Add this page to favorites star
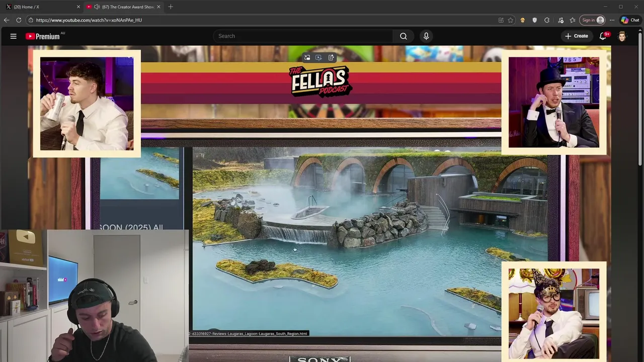Viewport: 644px width, 362px height. [x=511, y=20]
